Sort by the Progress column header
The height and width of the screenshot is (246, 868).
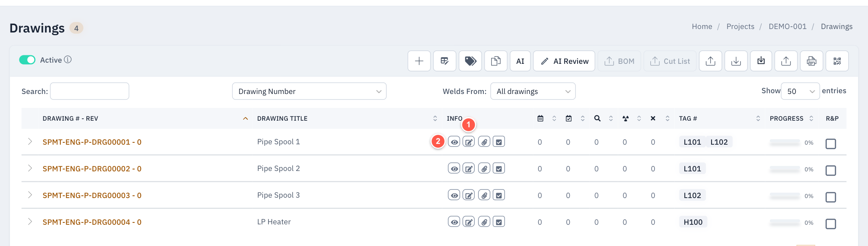click(791, 118)
